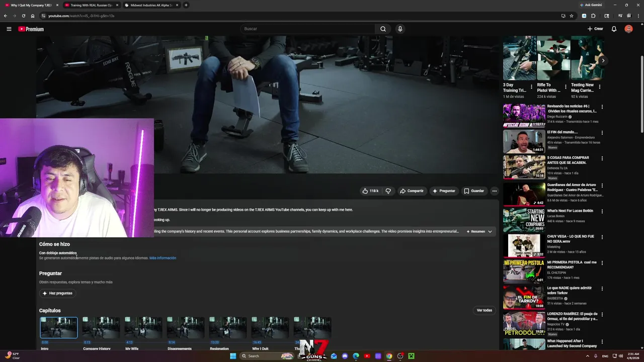Switch to Midwest Industries AK Alpha tab
The image size is (644, 362).
(x=152, y=5)
